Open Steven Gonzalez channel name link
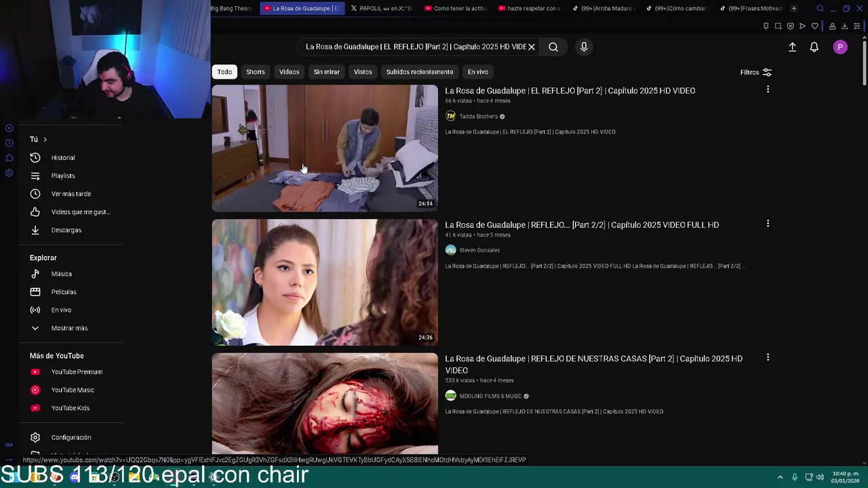 (480, 250)
